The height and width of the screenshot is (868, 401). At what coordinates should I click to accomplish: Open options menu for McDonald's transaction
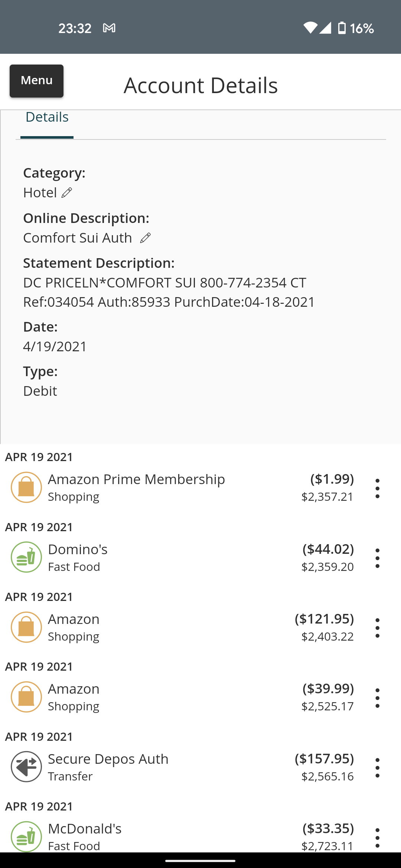pos(377,838)
